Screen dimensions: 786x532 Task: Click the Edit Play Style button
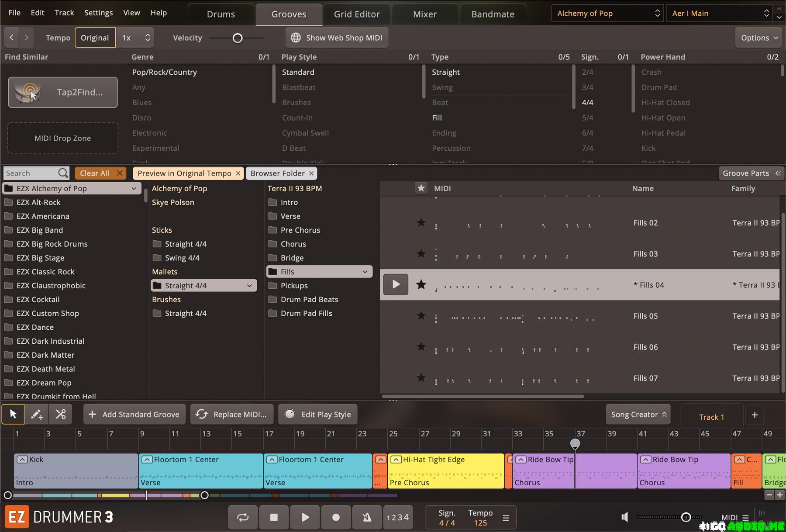(318, 415)
